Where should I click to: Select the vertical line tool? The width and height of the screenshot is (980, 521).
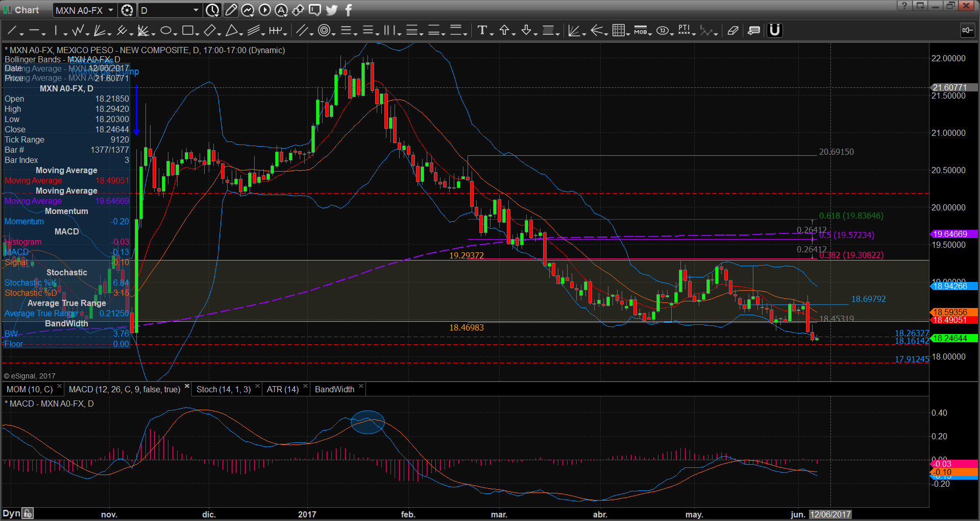[x=56, y=31]
